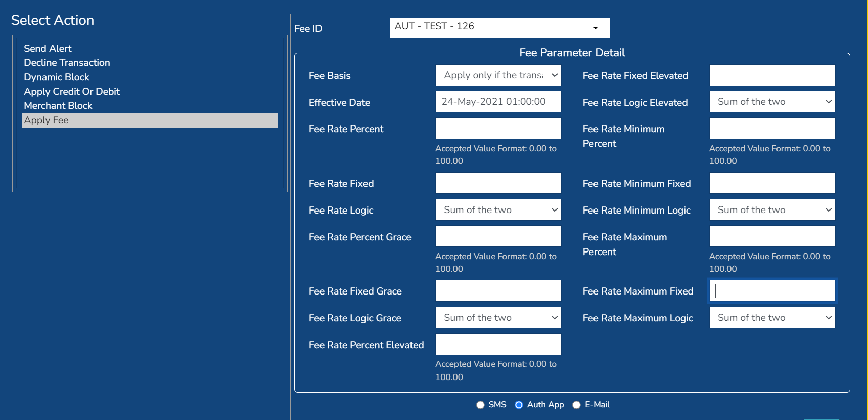Focus Fee Rate Percent Grace field
The height and width of the screenshot is (420, 868).
(498, 236)
